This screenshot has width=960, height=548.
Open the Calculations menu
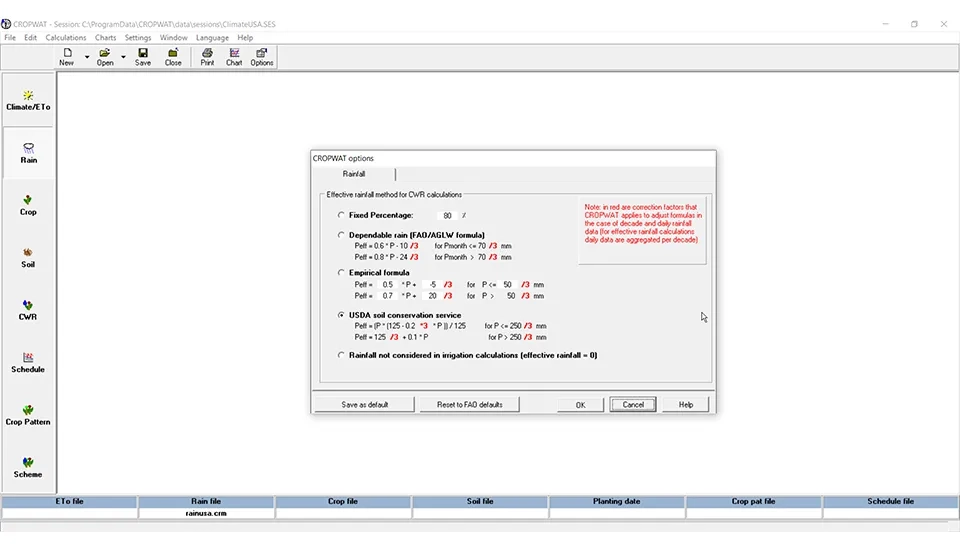[x=66, y=38]
